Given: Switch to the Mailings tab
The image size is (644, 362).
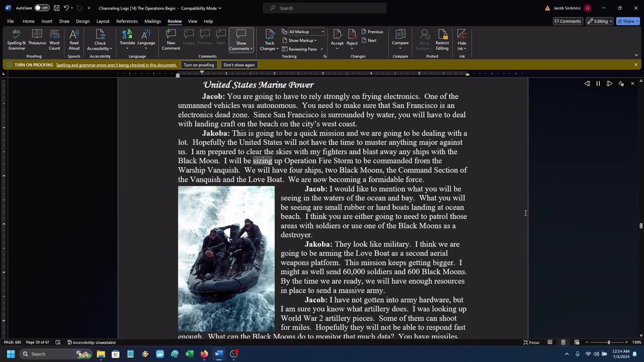Looking at the screenshot, I should click(x=152, y=21).
